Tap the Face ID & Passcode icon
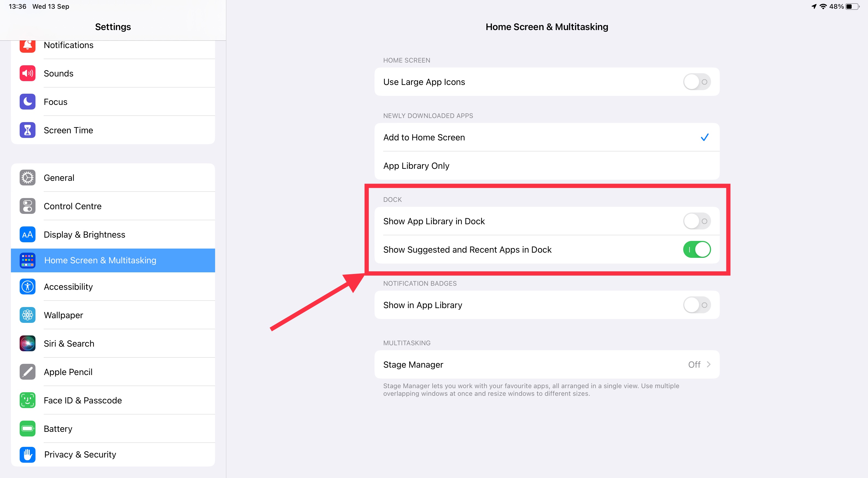868x478 pixels. (27, 400)
